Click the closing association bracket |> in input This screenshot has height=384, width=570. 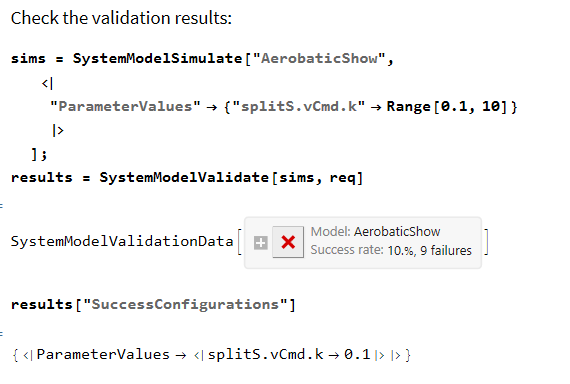pos(58,130)
